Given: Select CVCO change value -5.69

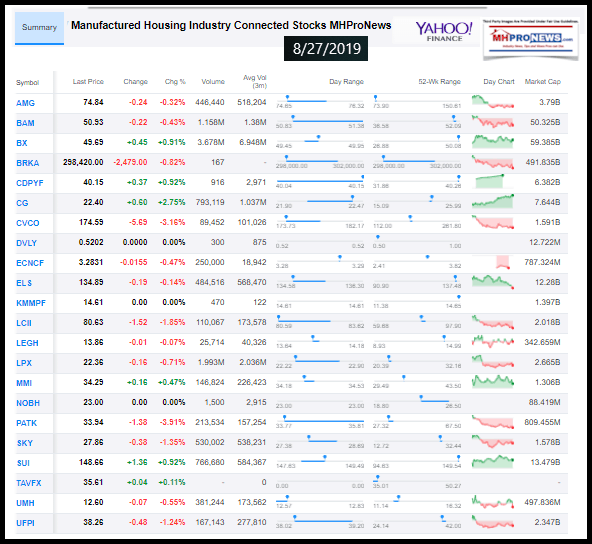Looking at the screenshot, I should click(138, 222).
